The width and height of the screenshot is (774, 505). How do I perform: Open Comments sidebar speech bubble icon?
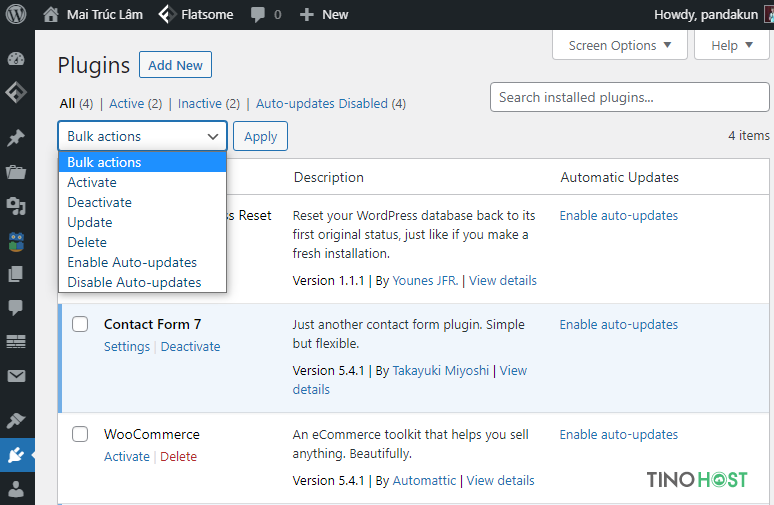click(16, 307)
